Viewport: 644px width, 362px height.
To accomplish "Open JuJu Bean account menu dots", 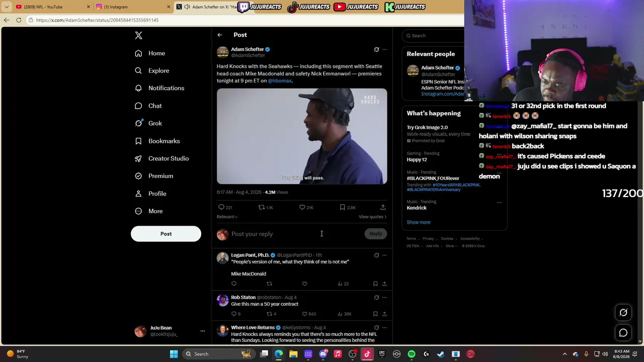I will (x=203, y=331).
